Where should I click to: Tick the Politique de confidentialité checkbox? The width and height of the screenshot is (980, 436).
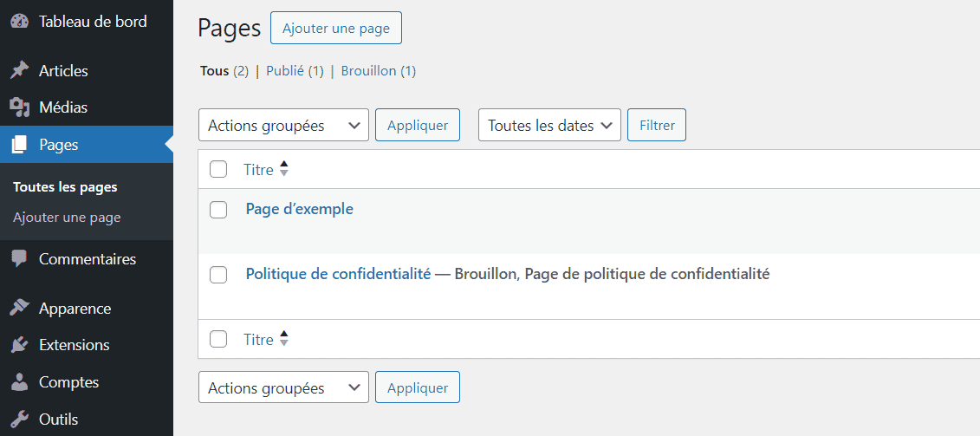(218, 275)
